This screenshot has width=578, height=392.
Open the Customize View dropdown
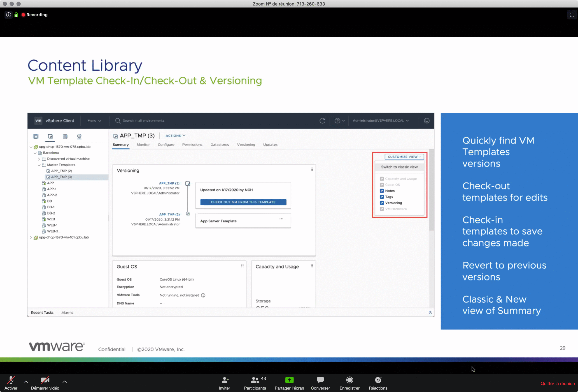click(x=404, y=157)
